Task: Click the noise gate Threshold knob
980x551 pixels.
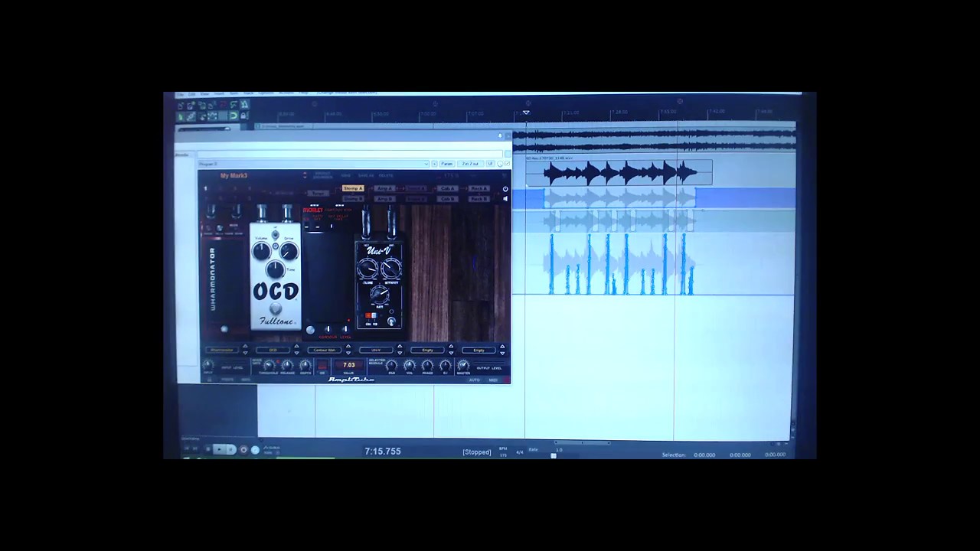Action: (x=268, y=366)
